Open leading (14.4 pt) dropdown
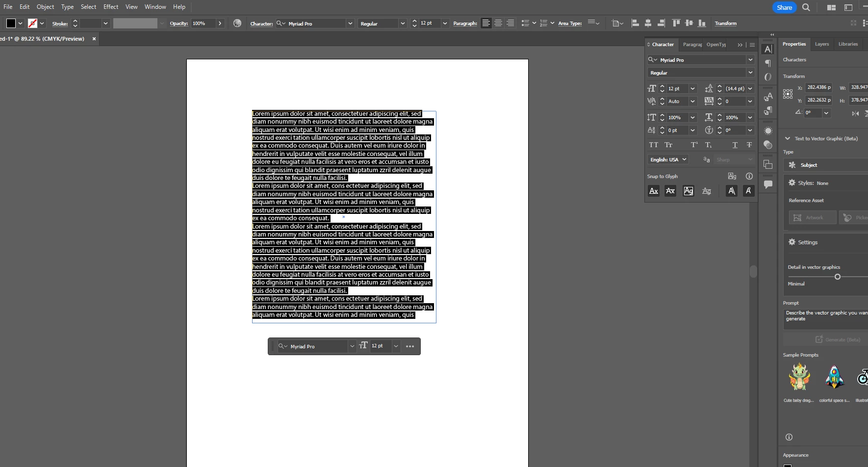868x467 pixels. point(750,88)
